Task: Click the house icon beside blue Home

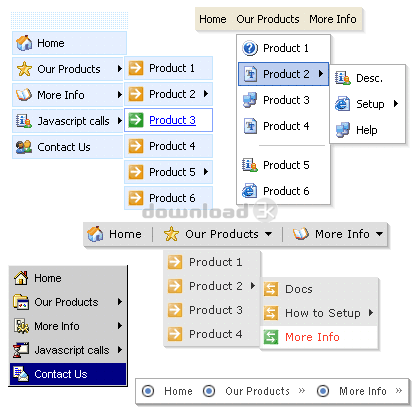Action: point(24,43)
